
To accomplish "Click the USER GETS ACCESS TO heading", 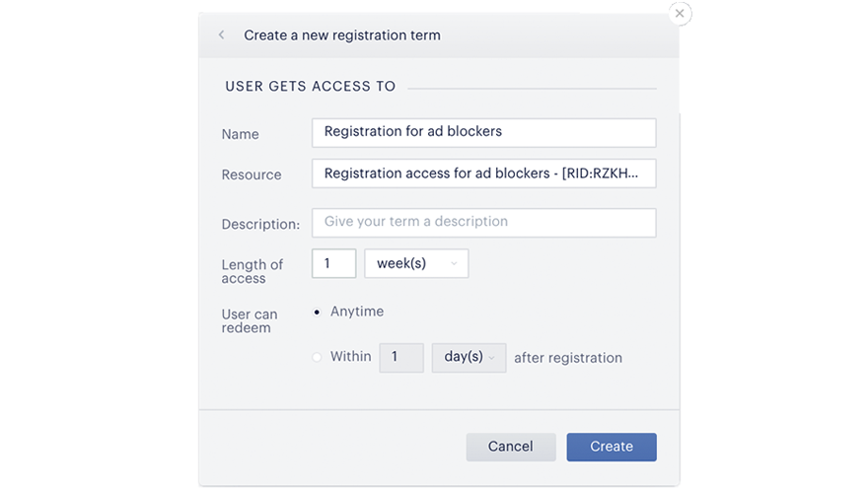I will coord(310,87).
